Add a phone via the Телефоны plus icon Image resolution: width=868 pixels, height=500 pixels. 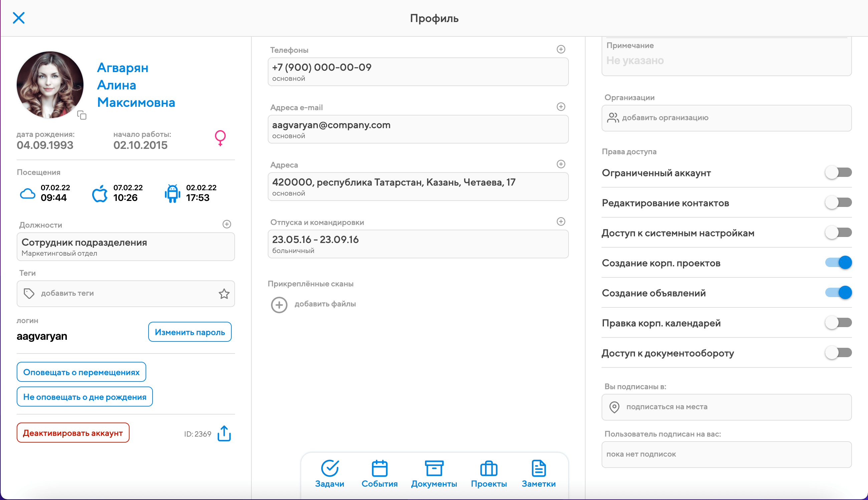(x=561, y=49)
